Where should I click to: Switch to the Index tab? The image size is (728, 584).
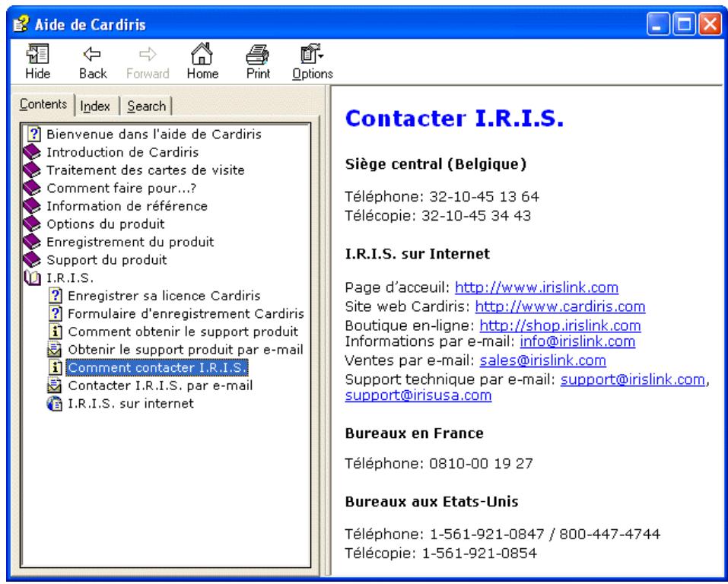click(x=95, y=106)
